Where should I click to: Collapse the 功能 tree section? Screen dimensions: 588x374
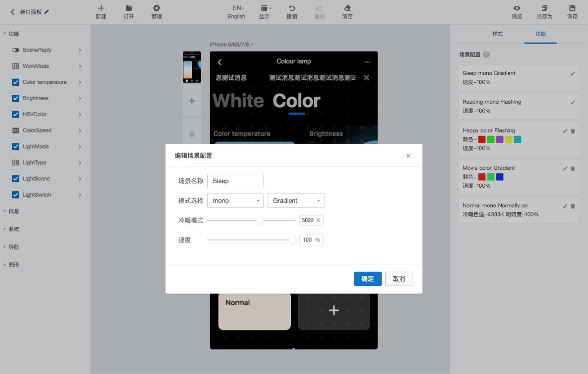tap(5, 34)
